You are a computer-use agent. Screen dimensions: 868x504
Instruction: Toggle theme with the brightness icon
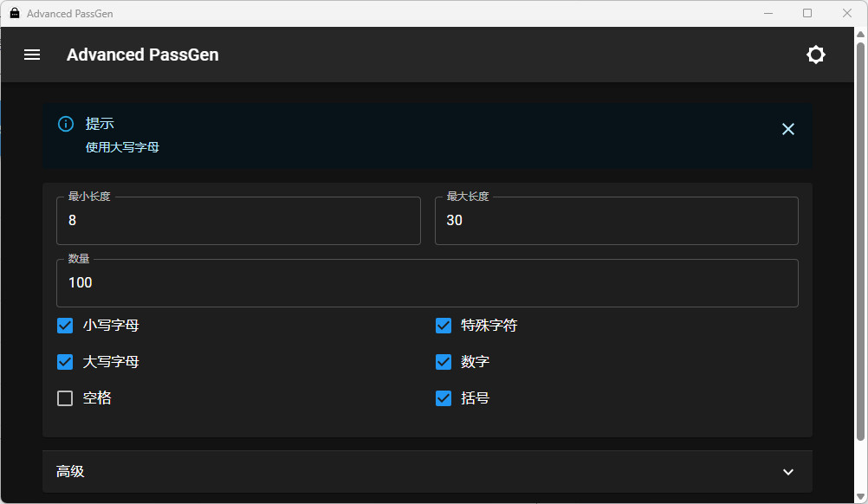coord(815,55)
